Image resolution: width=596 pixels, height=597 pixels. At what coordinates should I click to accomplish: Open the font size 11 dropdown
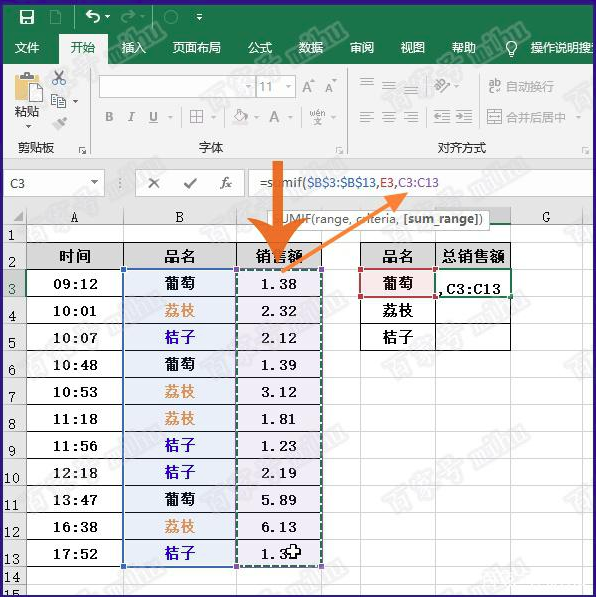coord(289,86)
